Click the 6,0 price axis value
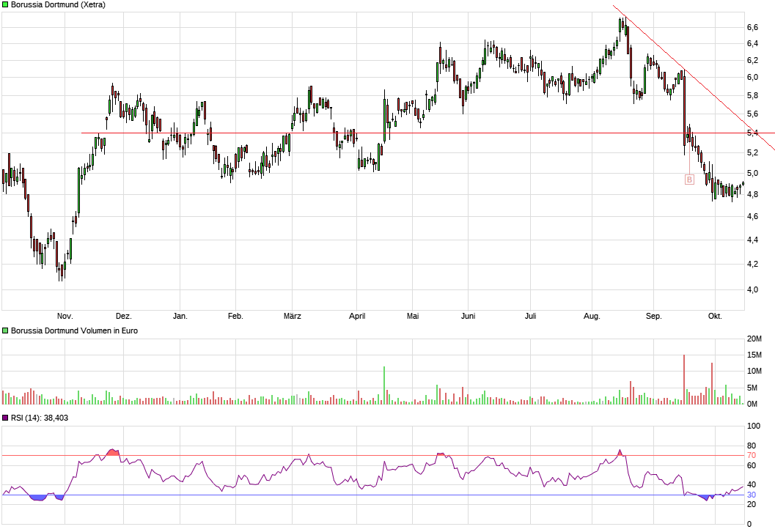 [x=752, y=78]
